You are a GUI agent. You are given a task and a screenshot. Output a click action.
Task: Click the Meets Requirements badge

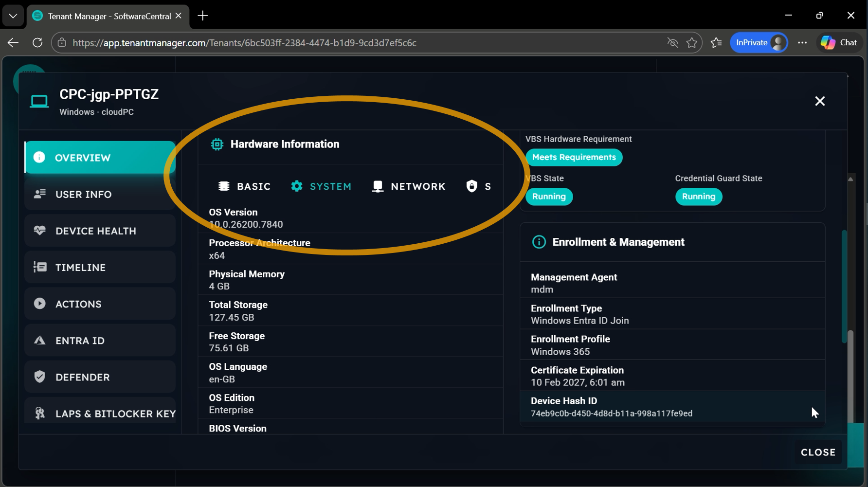click(574, 157)
